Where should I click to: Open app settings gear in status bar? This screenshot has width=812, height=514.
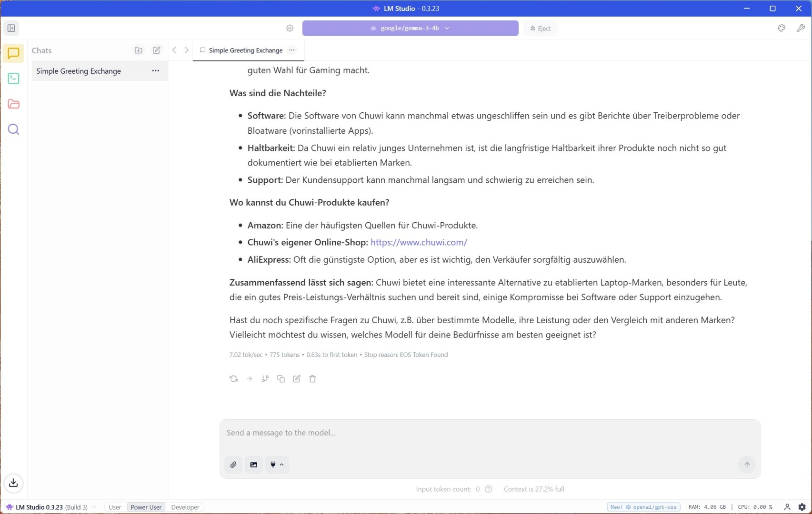[802, 507]
